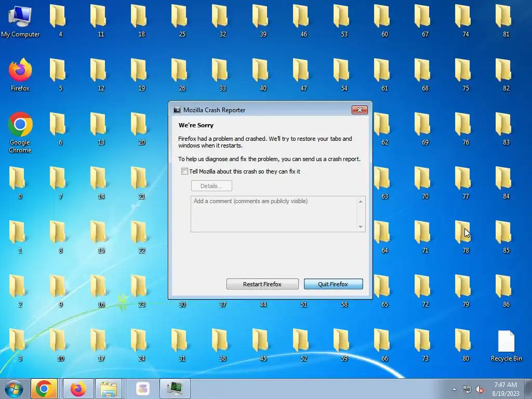This screenshot has width=532, height=399.
Task: Open Windows Explorer from the taskbar
Action: click(109, 389)
